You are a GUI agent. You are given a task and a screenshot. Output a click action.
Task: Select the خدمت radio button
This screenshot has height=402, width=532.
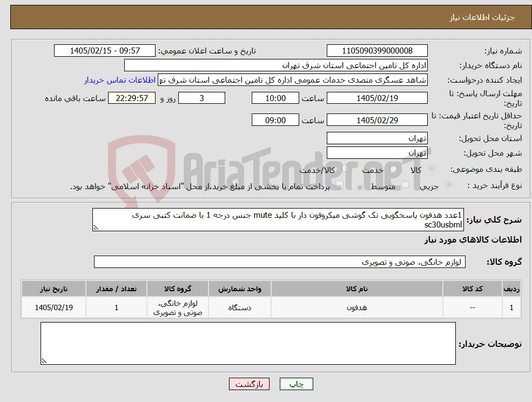(394, 169)
